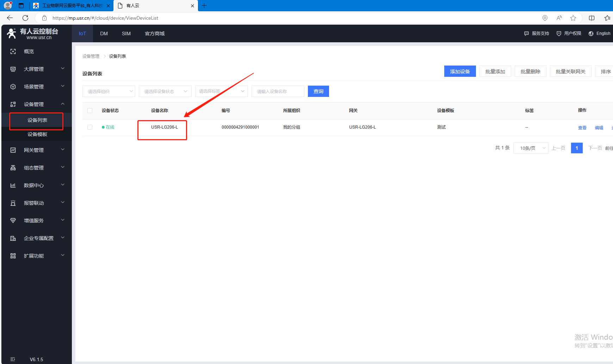Open the 请选择标签 dropdown
This screenshot has height=364, width=613.
click(x=222, y=91)
